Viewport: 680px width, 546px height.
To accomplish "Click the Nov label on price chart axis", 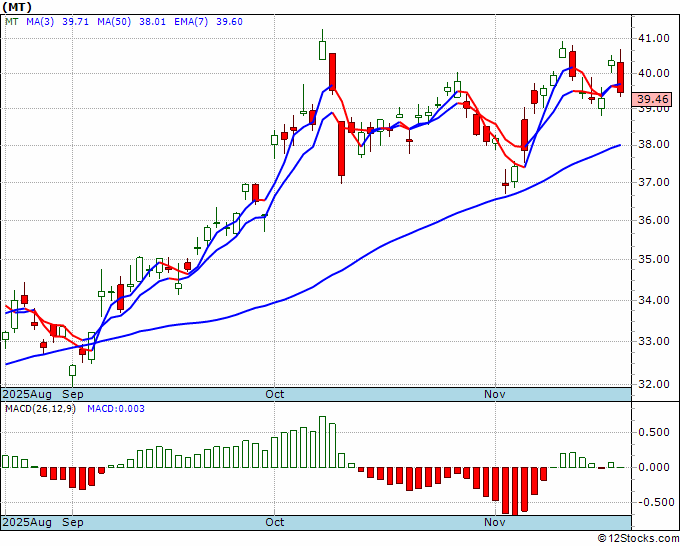I will pyautogui.click(x=495, y=394).
